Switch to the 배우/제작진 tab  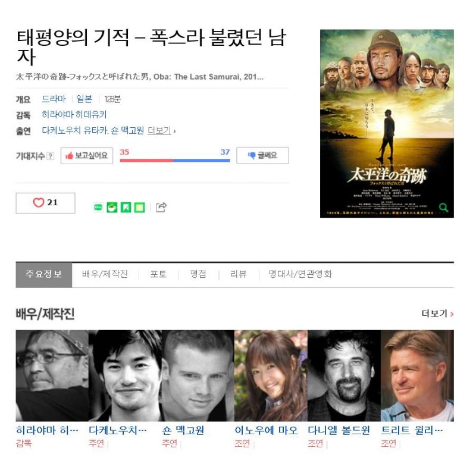pos(105,274)
